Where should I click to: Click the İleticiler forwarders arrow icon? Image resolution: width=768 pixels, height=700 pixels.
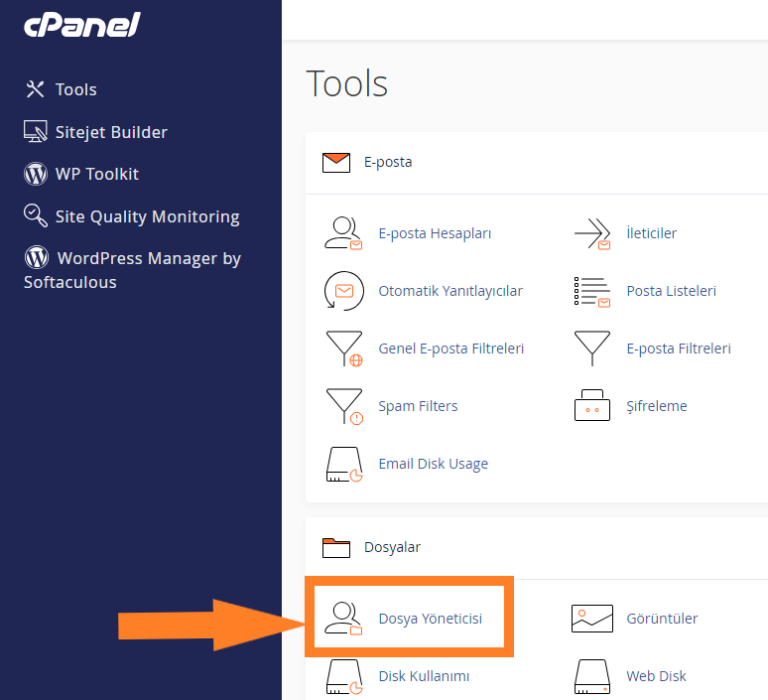coord(592,233)
